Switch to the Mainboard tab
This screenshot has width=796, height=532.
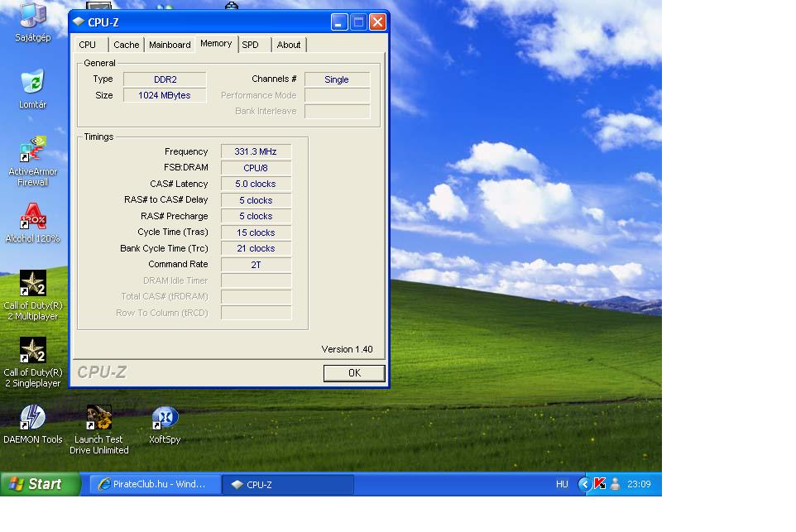[170, 45]
